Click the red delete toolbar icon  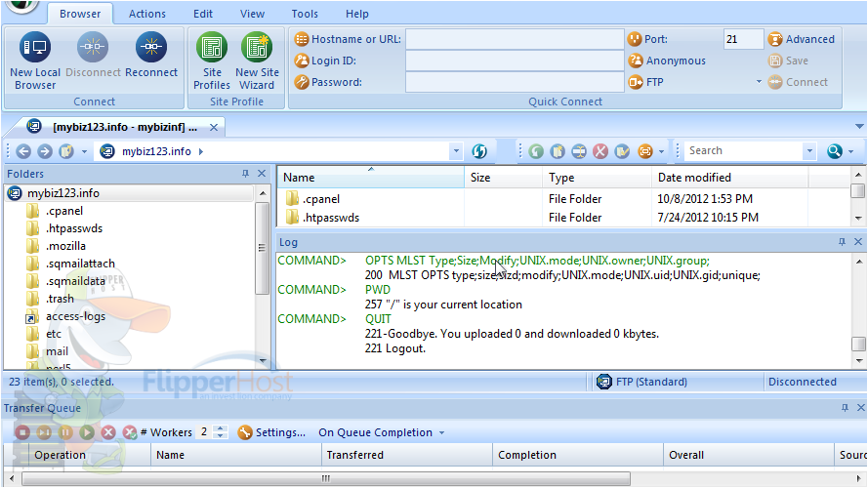tap(600, 151)
